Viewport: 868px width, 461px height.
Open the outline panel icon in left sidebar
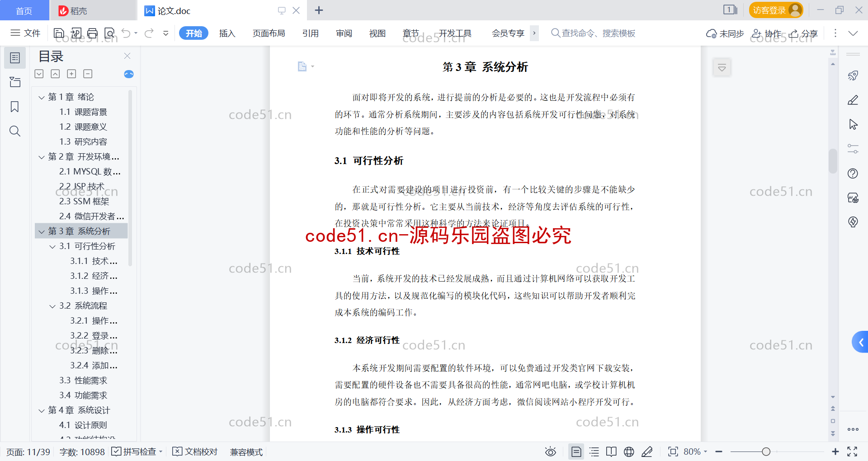15,58
